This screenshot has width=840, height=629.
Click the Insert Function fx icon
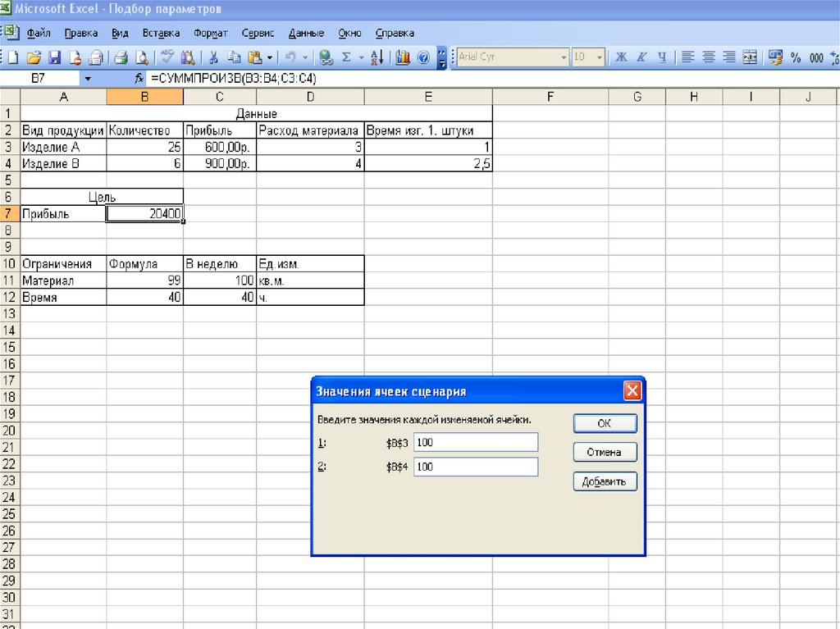tap(139, 79)
